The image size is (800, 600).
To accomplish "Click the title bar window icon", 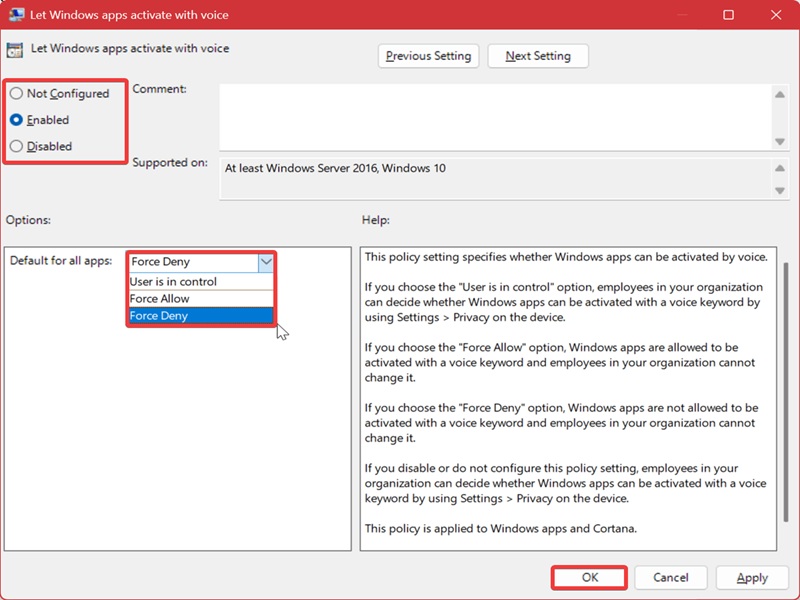I will pyautogui.click(x=16, y=14).
